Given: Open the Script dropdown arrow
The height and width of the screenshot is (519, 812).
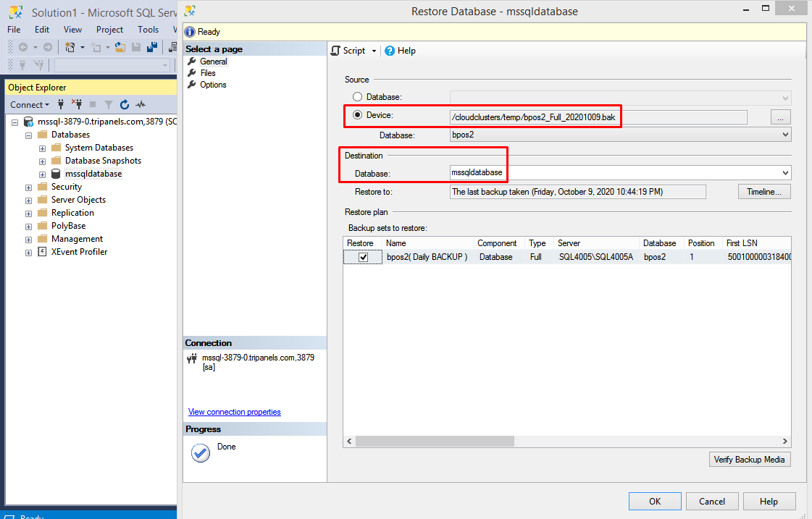Looking at the screenshot, I should pyautogui.click(x=374, y=51).
